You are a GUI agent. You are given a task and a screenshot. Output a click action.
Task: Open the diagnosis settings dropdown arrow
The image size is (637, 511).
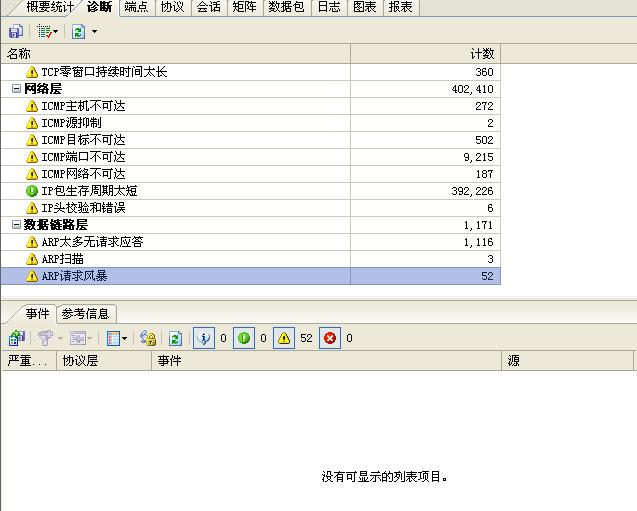(56, 31)
